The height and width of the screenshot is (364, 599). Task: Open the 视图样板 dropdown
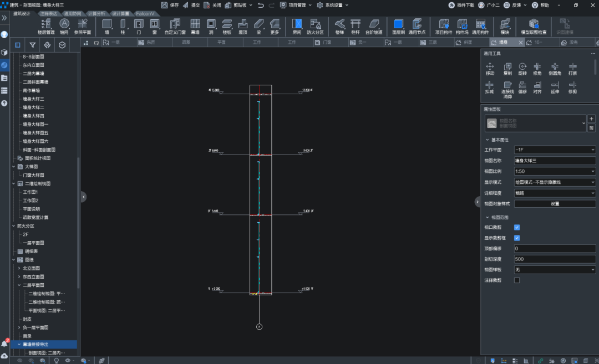pos(555,270)
